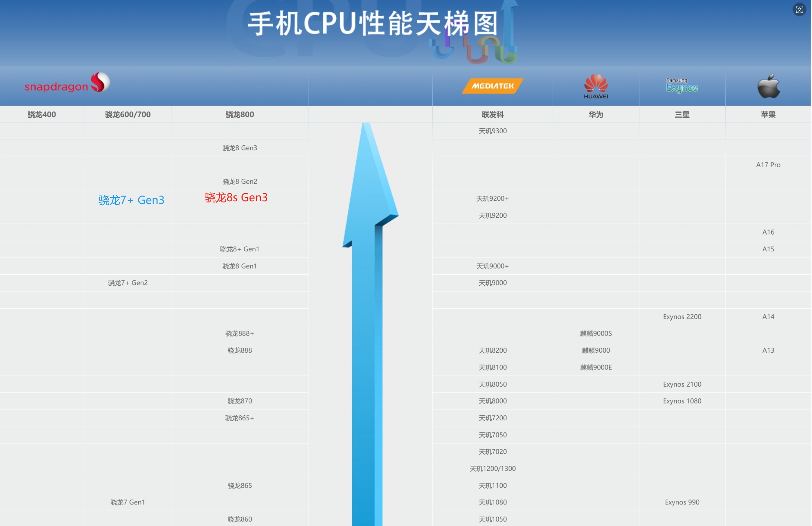Click the Snapdragon logo
The width and height of the screenshot is (812, 526).
(67, 83)
